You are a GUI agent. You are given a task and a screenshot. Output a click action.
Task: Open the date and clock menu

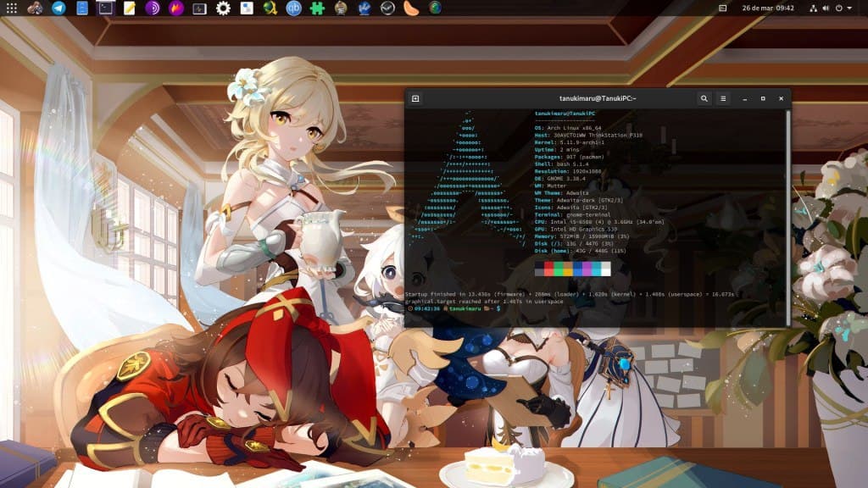769,8
